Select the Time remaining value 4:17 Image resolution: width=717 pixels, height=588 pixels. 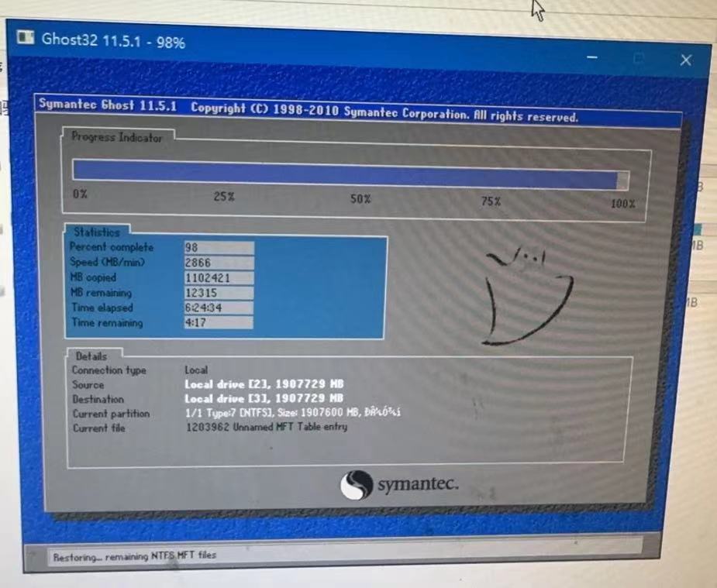pos(219,322)
